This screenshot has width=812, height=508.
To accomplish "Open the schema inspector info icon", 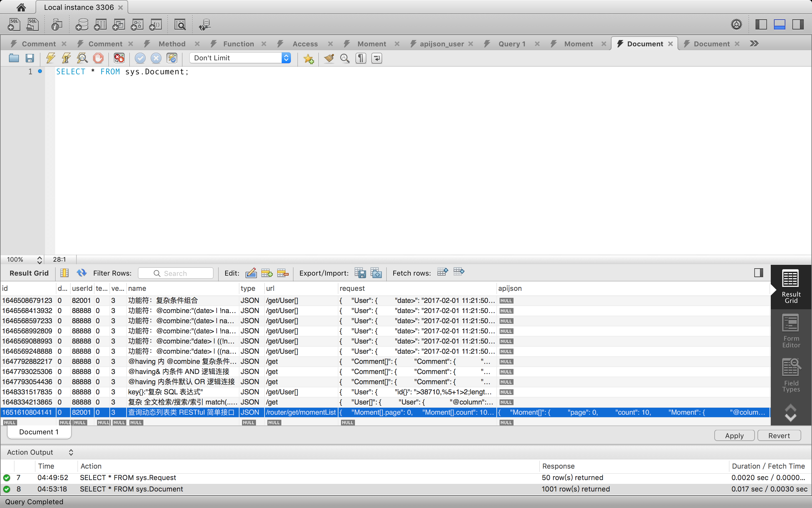I will pyautogui.click(x=57, y=24).
